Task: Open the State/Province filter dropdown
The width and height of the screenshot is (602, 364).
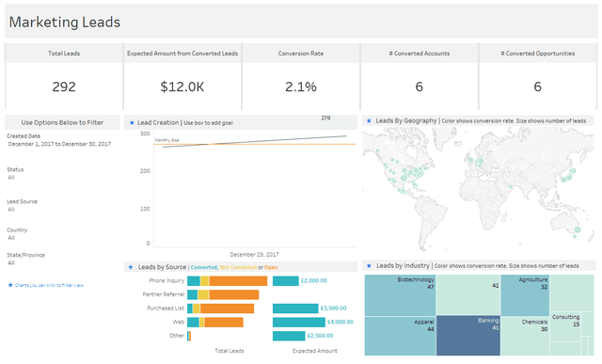Action: pos(11,263)
